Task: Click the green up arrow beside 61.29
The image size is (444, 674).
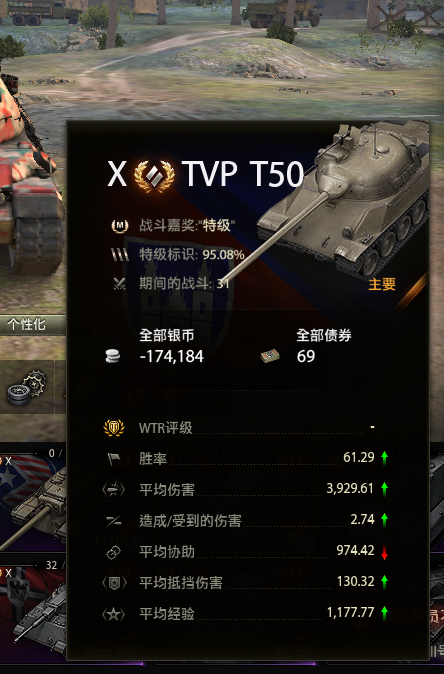Action: click(384, 458)
